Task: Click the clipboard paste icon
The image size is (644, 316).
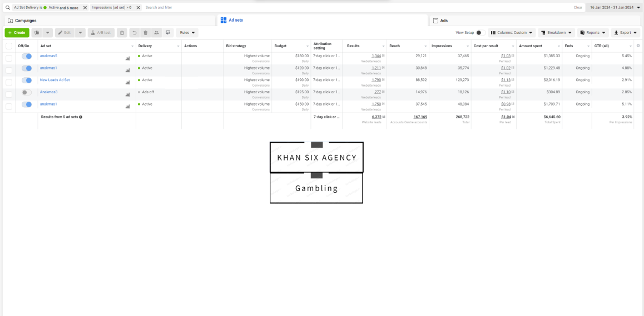Action: [x=122, y=32]
